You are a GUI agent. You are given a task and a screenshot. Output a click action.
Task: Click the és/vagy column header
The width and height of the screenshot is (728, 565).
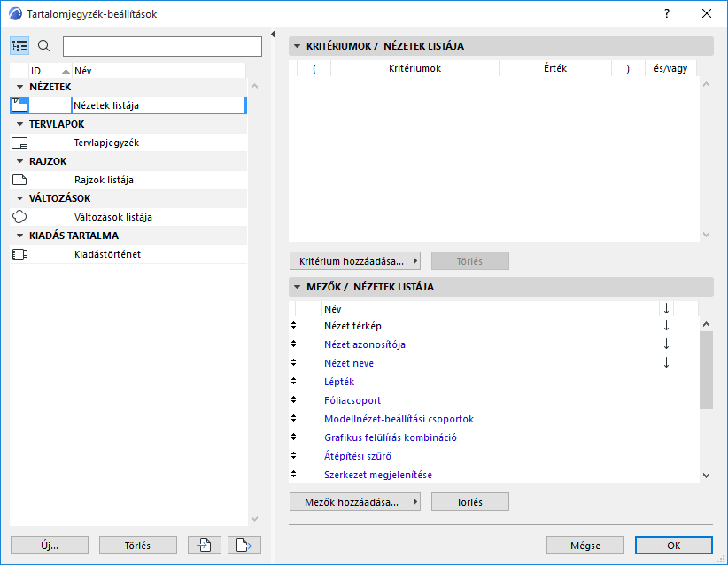[x=671, y=68]
